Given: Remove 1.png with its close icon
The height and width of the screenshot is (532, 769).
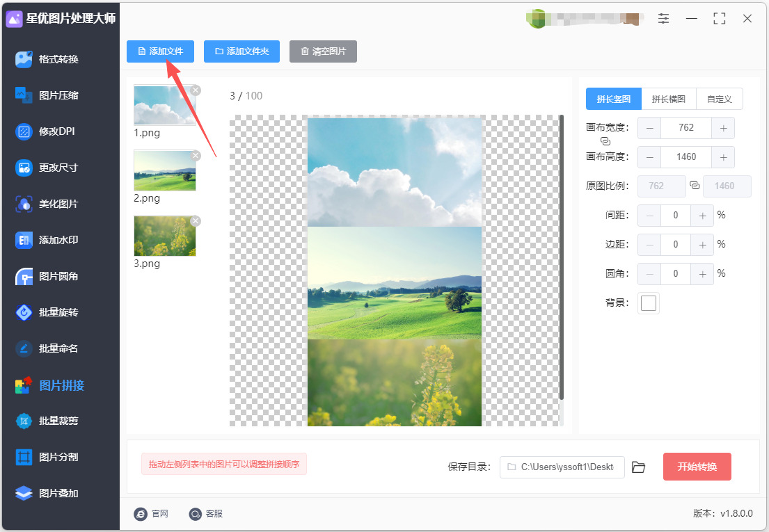Looking at the screenshot, I should tap(196, 90).
